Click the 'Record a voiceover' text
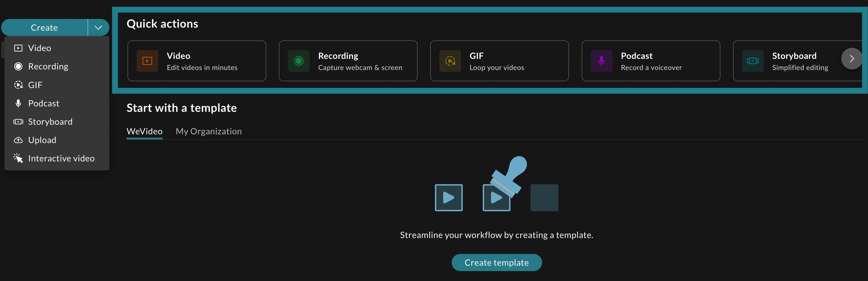The image size is (868, 281). tap(651, 67)
